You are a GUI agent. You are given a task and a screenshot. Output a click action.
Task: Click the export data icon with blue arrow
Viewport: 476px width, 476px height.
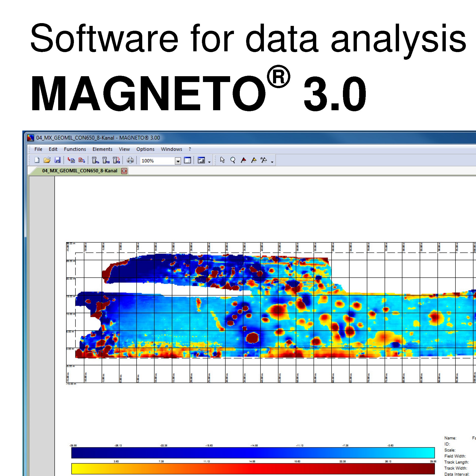(x=82, y=160)
